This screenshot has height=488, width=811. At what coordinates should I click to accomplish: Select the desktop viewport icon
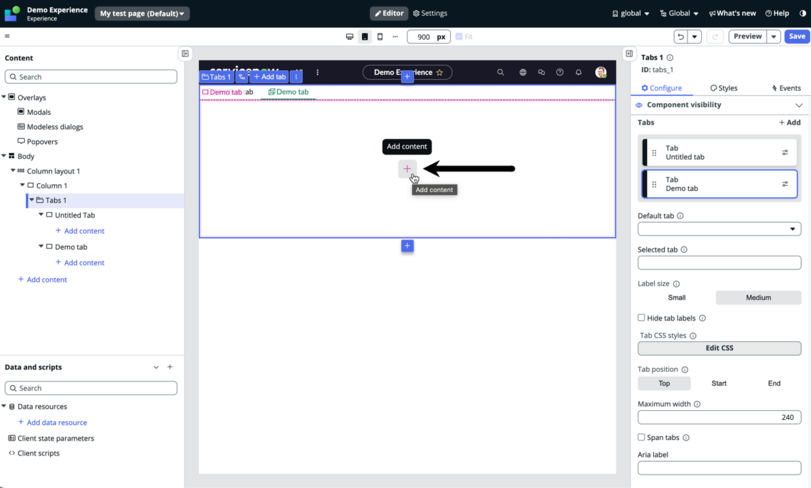pos(350,37)
